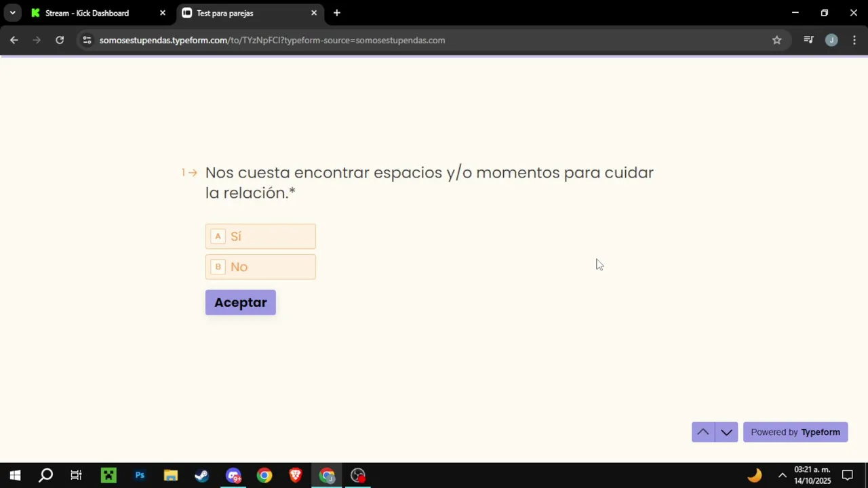This screenshot has height=488, width=868.
Task: Open first Chrome icon on taskbar
Action: 264,475
